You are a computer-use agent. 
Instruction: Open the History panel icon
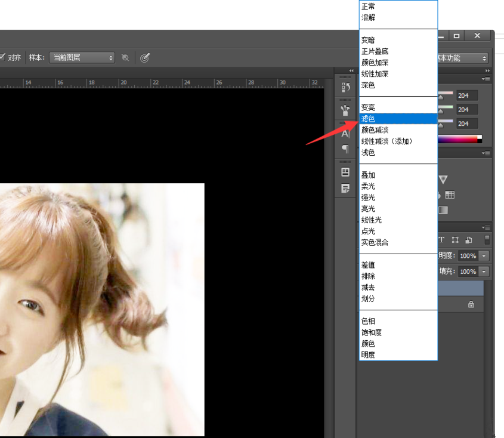345,88
